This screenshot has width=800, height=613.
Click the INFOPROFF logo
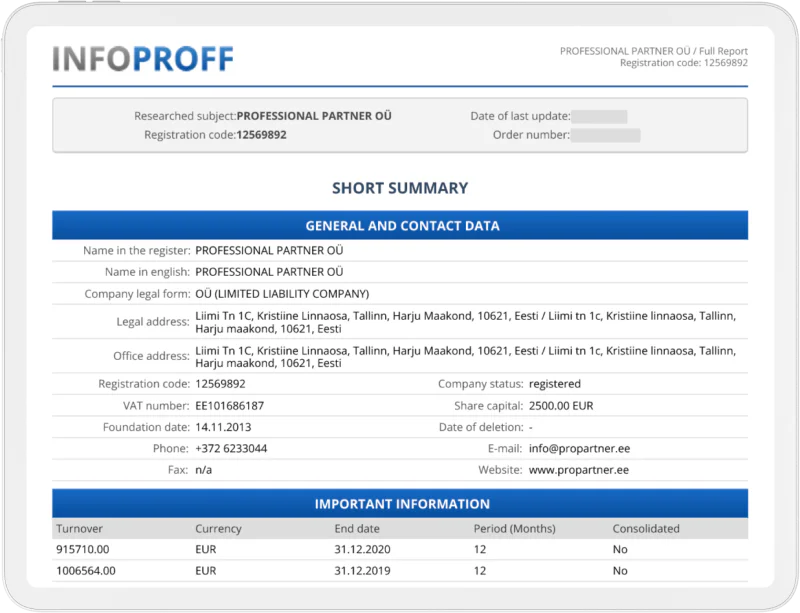click(x=143, y=59)
